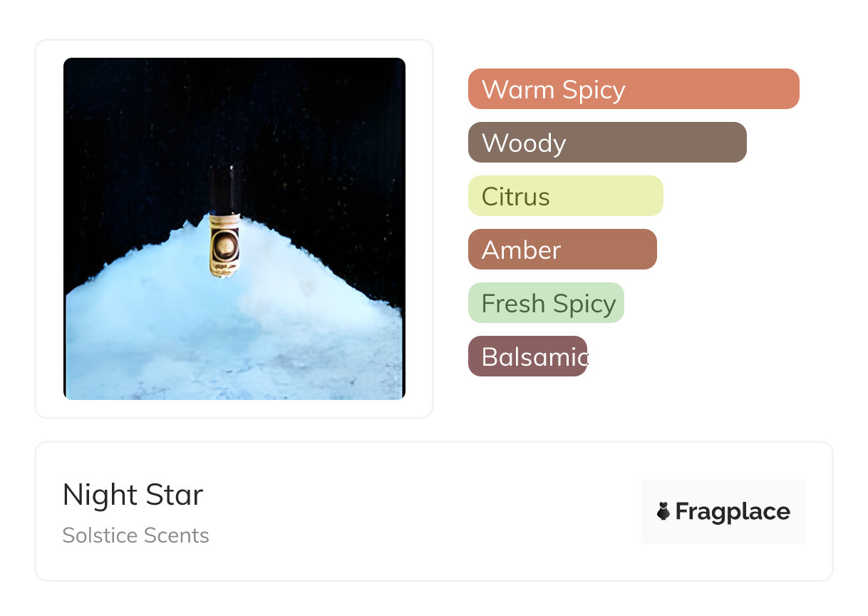Open the Night Star fragrance title
This screenshot has width=868, height=616.
coord(133,495)
